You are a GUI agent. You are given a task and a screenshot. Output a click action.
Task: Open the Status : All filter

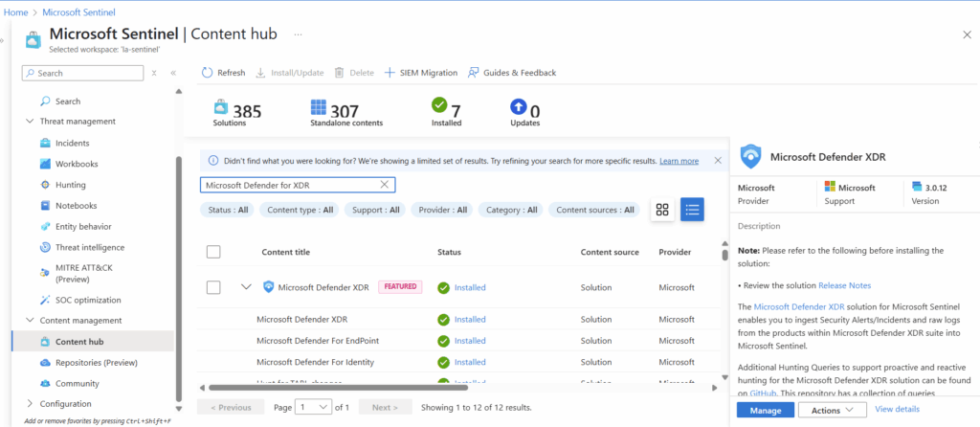point(228,210)
